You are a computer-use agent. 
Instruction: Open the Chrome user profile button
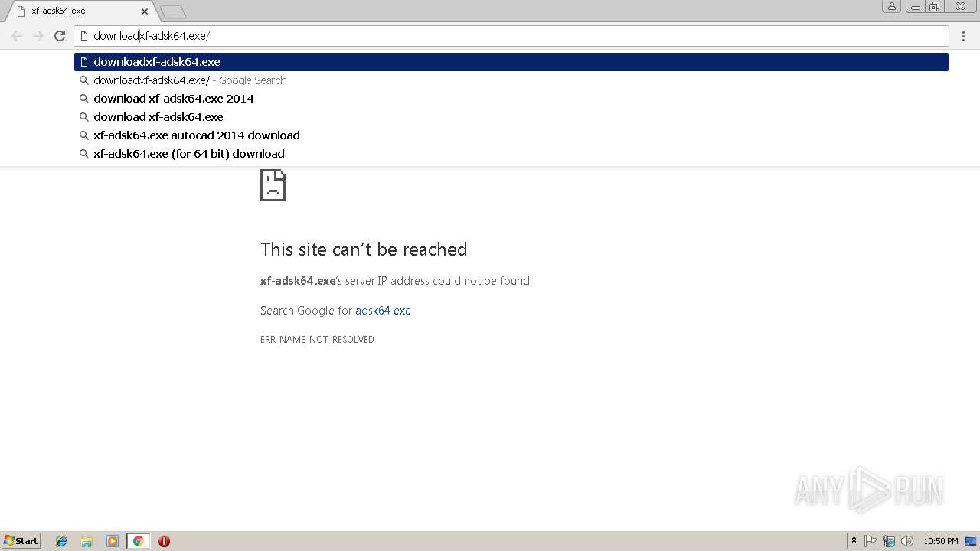pyautogui.click(x=891, y=6)
